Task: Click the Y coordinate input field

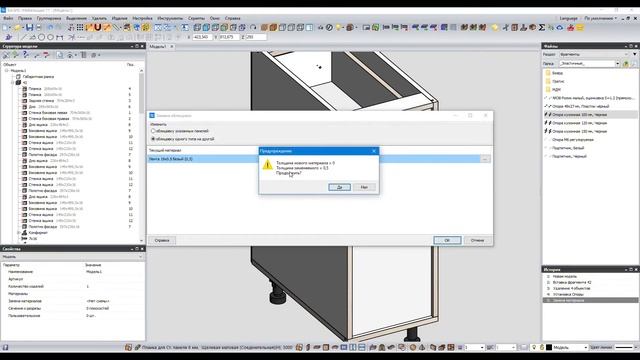Action: point(229,37)
